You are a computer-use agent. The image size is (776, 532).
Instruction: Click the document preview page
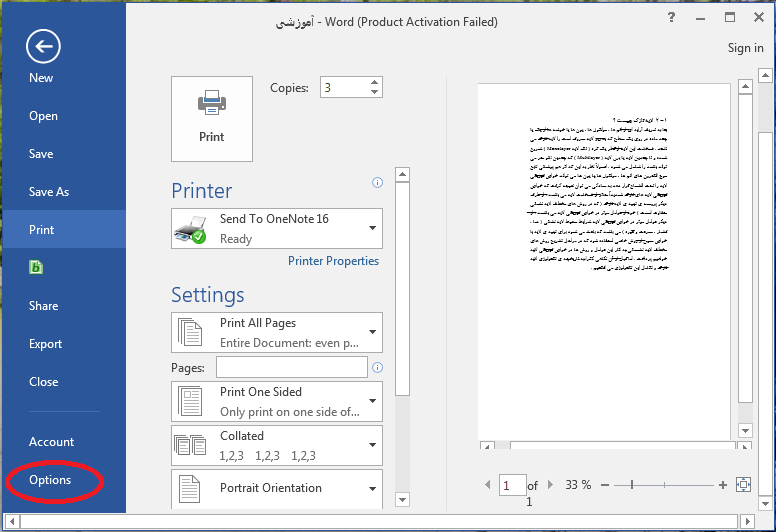[x=604, y=261]
